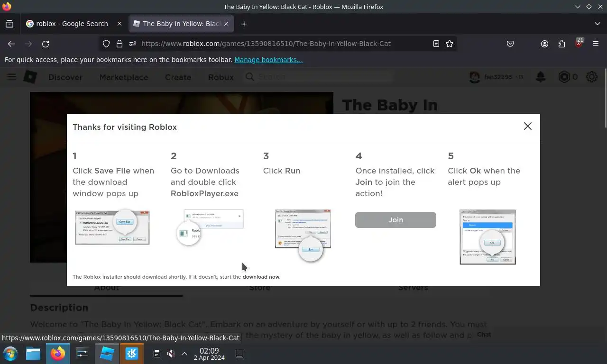607x364 pixels.
Task: Open the start menu in the taskbar
Action: point(10,354)
